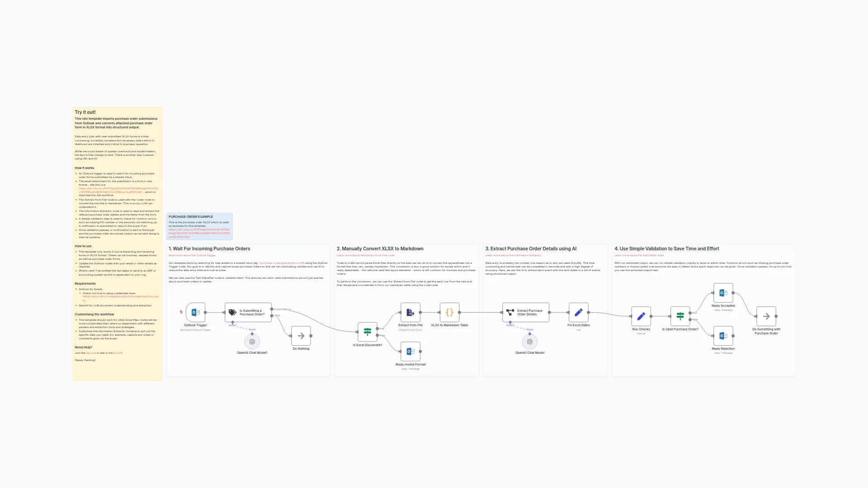Click the Reply Invalid Format output connector
The width and height of the screenshot is (868, 488).
tap(420, 352)
